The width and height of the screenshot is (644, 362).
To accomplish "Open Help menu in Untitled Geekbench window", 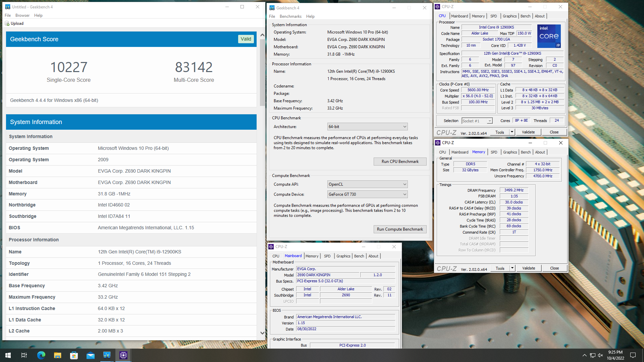I will [x=38, y=15].
